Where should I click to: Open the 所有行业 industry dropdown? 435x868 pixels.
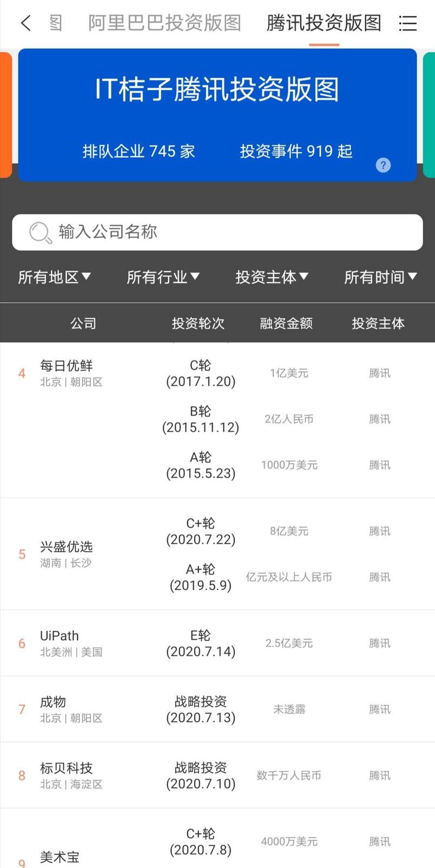[163, 277]
